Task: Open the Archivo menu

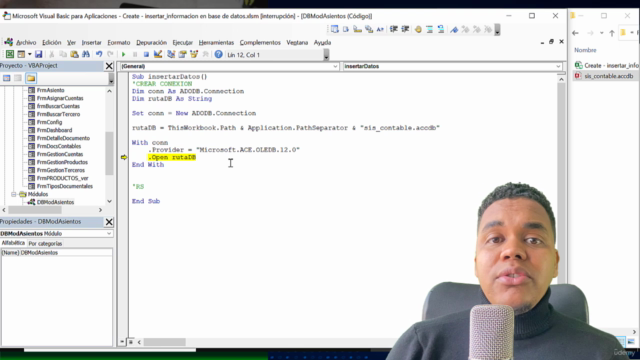Action: tap(26, 42)
